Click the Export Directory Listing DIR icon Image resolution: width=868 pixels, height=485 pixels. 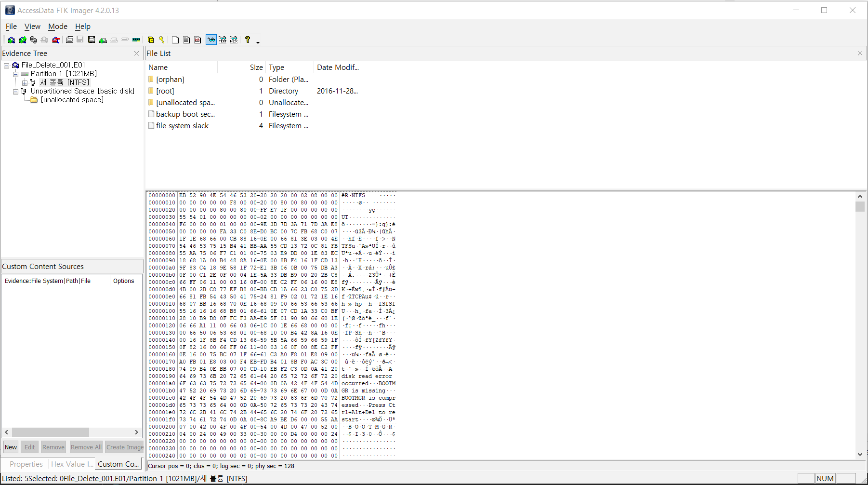click(197, 40)
